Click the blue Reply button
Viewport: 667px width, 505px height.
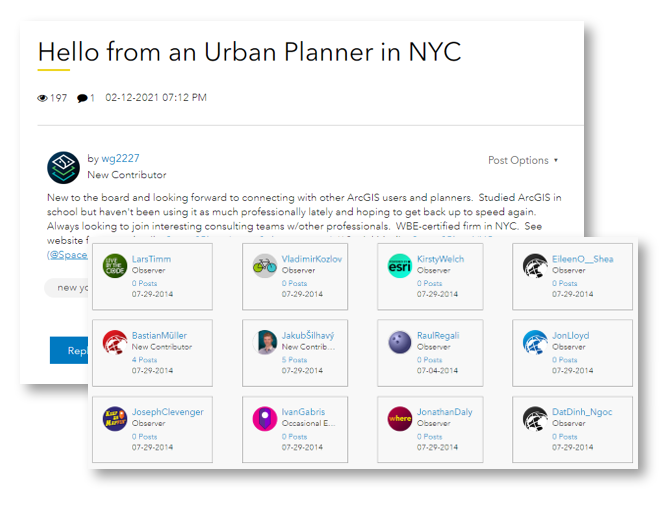point(69,351)
